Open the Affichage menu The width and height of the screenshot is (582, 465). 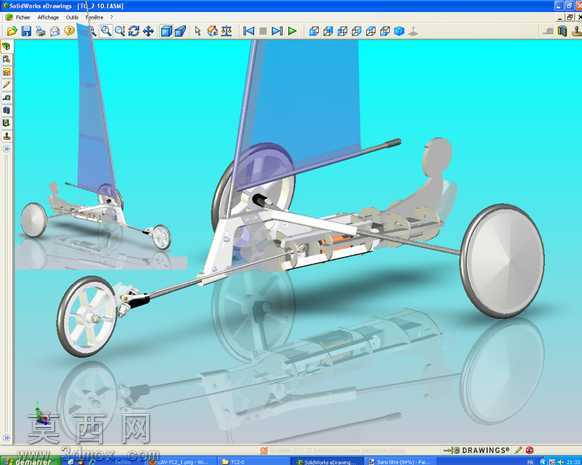[48, 17]
